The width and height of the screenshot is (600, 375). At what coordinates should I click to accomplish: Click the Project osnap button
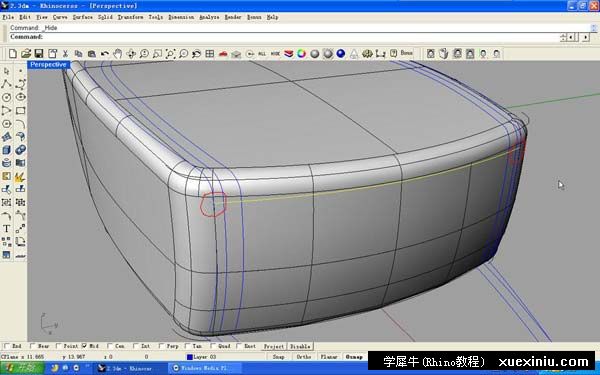274,346
